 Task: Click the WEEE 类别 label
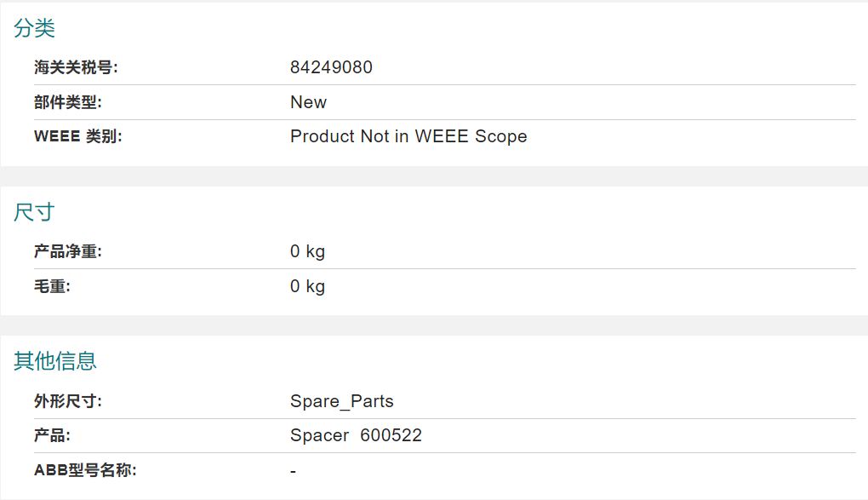[x=78, y=136]
